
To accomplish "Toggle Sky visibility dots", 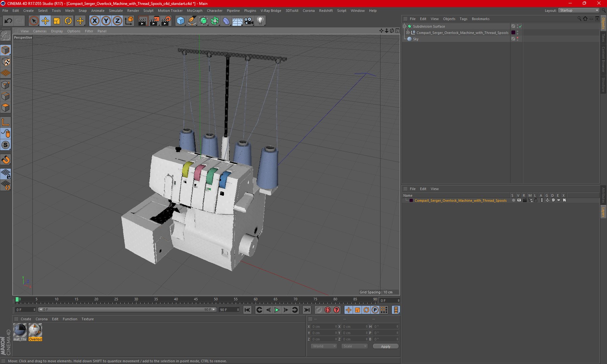I will point(518,39).
